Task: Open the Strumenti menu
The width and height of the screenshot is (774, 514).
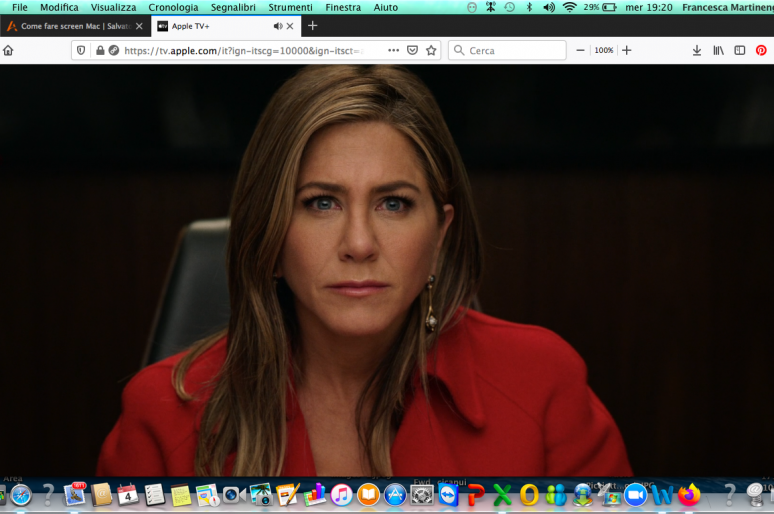Action: tap(291, 7)
